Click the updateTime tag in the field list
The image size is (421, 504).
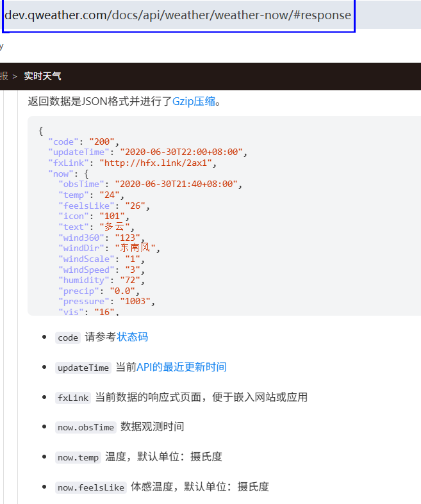[83, 368]
